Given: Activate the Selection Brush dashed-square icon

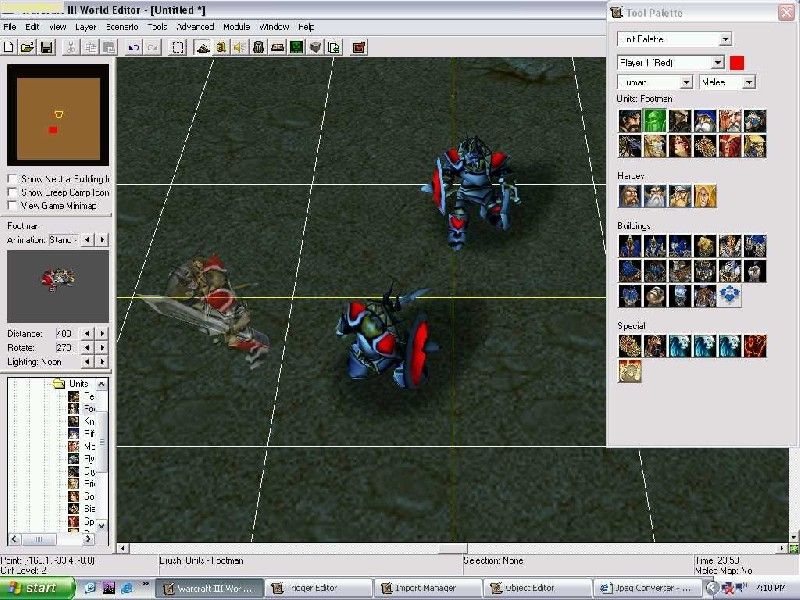Looking at the screenshot, I should (x=178, y=47).
